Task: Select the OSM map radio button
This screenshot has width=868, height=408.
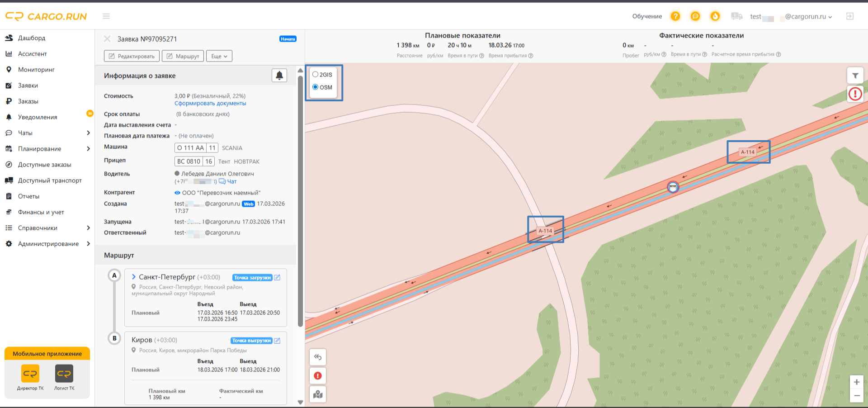Action: 316,87
